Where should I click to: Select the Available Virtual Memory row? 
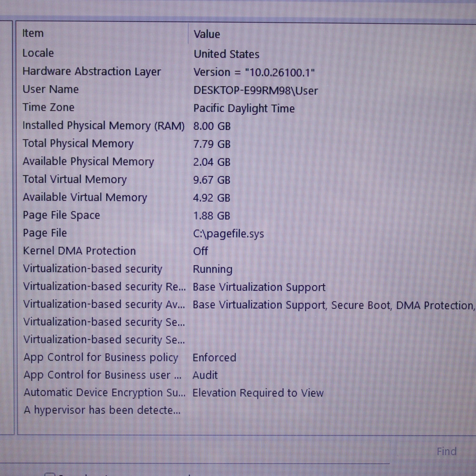85,197
